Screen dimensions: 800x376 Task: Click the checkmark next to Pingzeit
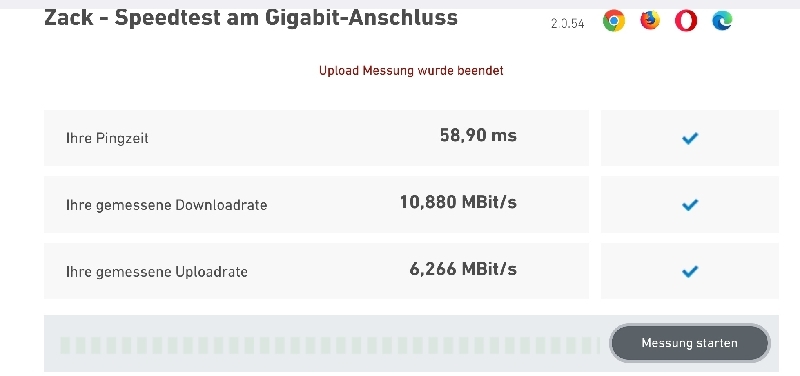point(690,138)
